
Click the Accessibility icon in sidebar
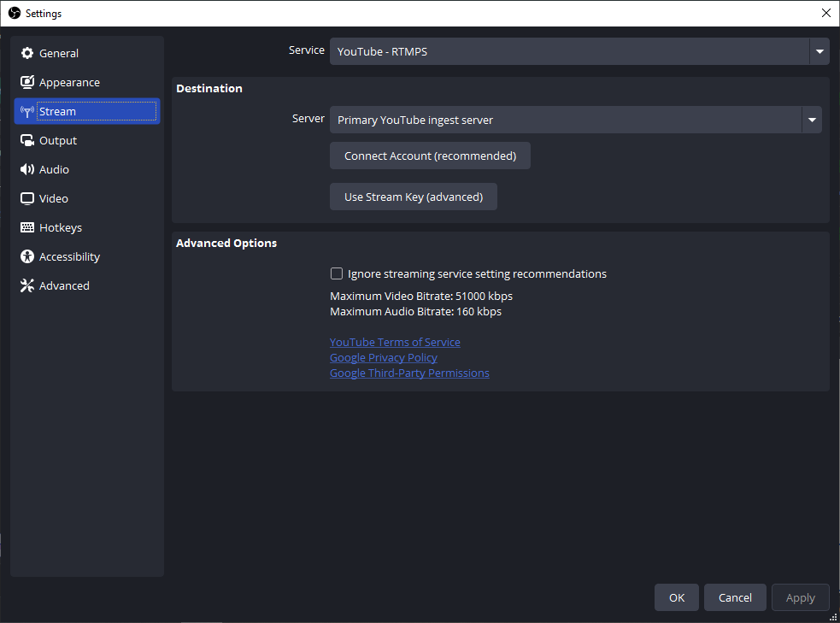26,256
